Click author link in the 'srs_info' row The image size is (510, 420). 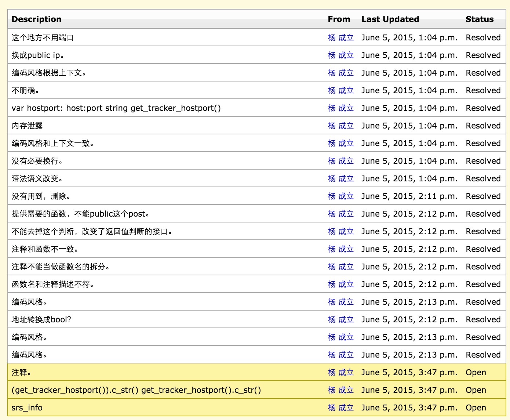click(340, 408)
